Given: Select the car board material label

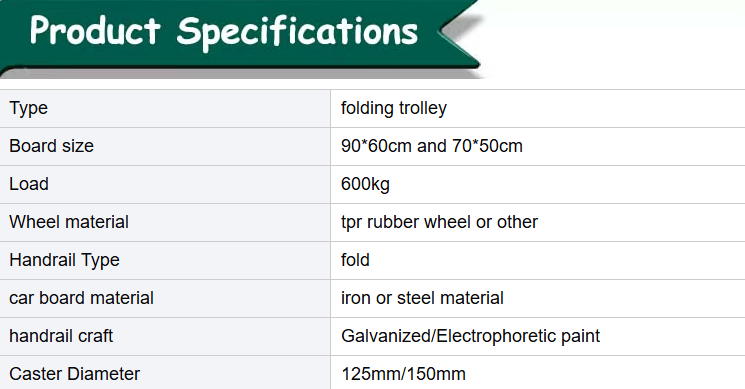Looking at the screenshot, I should pyautogui.click(x=81, y=298).
